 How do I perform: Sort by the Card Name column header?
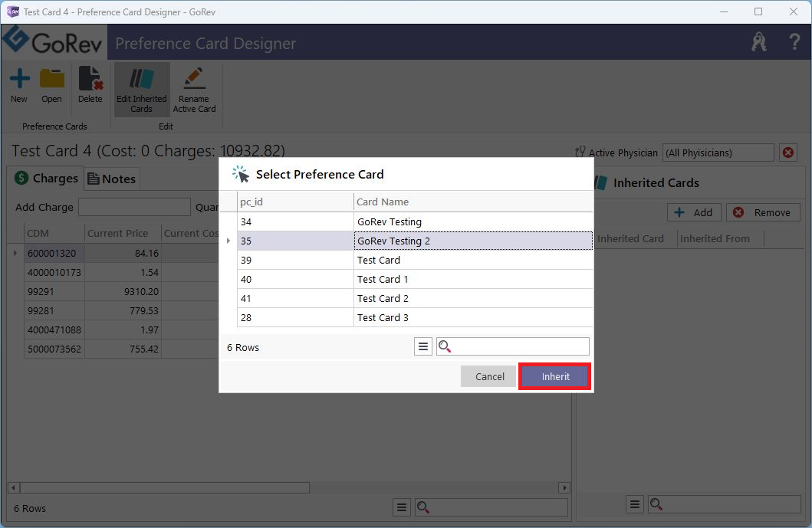tap(473, 202)
